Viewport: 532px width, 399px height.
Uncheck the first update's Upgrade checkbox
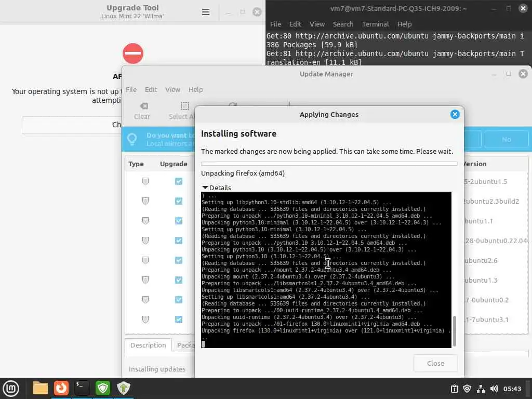(x=179, y=181)
